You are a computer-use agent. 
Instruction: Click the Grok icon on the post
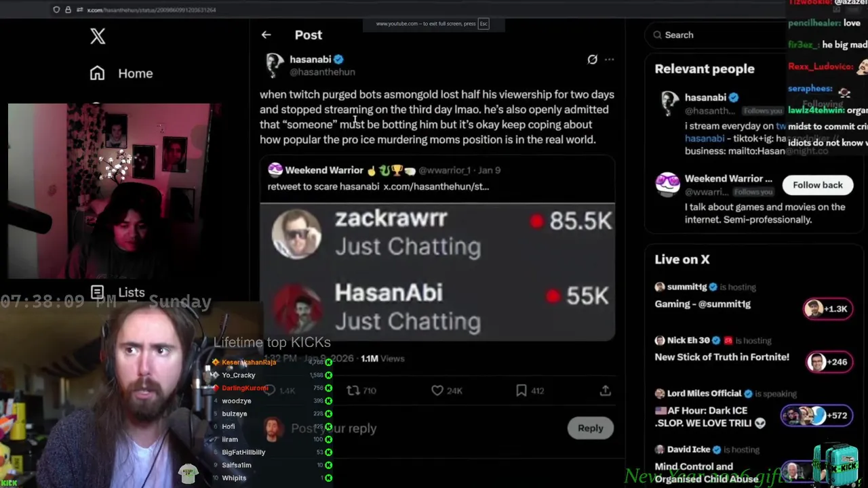[592, 60]
